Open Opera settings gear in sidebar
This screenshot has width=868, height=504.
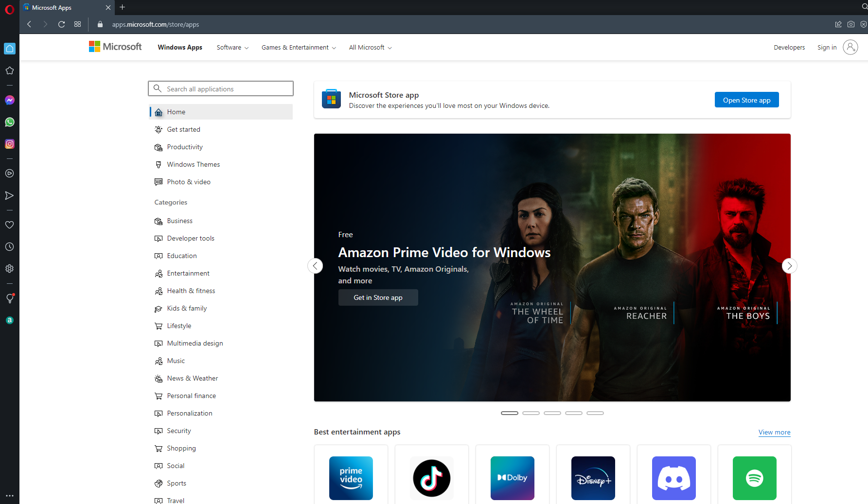10,268
